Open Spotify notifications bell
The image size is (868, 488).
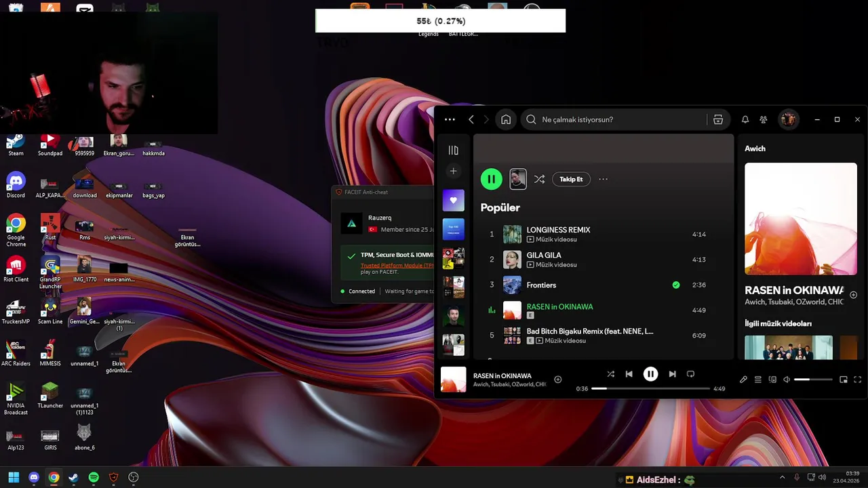point(745,119)
